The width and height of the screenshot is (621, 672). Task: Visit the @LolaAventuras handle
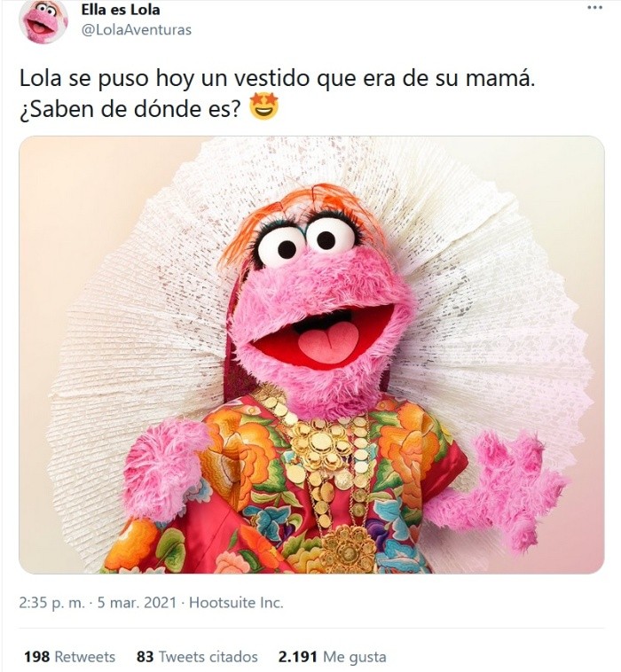pos(137,30)
